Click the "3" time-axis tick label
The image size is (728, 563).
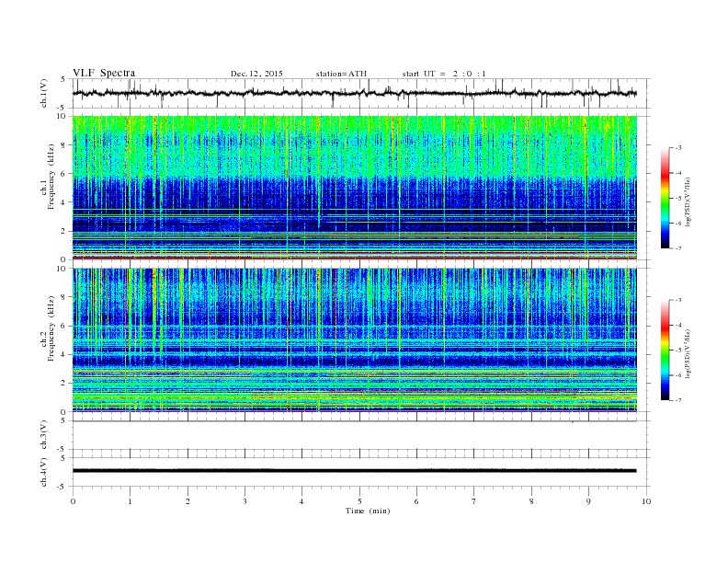(x=245, y=501)
